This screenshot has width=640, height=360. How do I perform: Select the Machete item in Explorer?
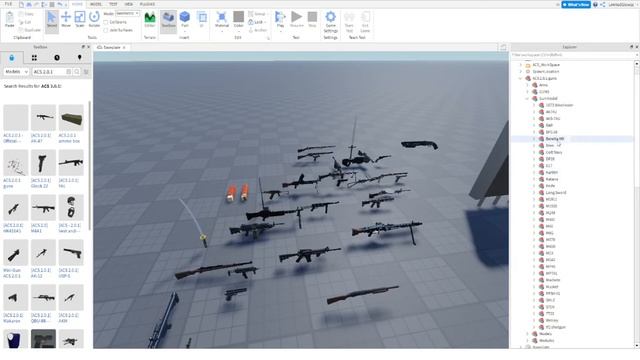[553, 280]
